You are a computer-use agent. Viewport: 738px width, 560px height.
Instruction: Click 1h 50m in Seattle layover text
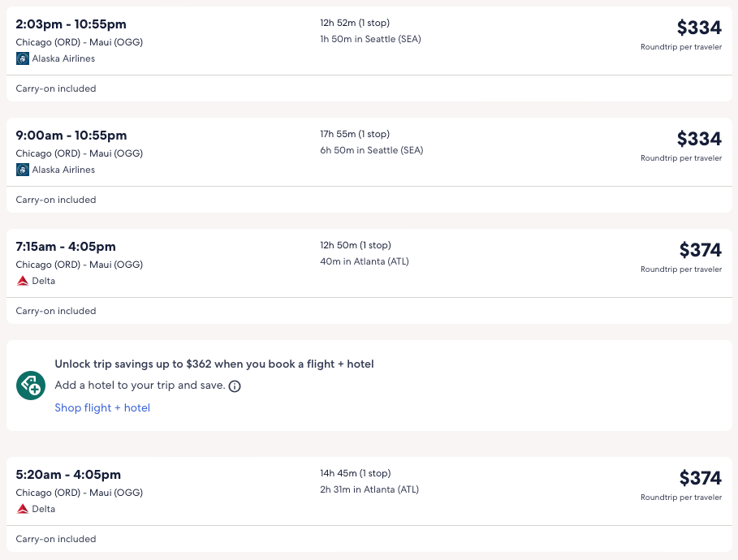(370, 39)
